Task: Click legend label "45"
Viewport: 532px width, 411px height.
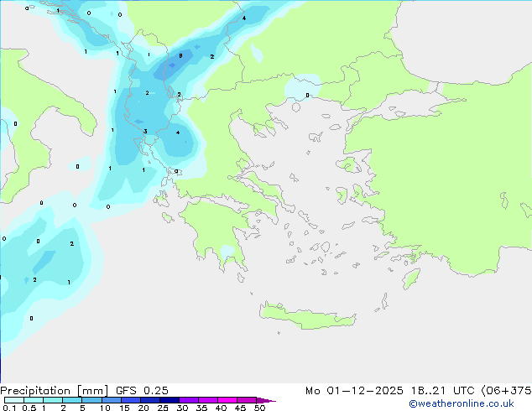Action: (240, 408)
